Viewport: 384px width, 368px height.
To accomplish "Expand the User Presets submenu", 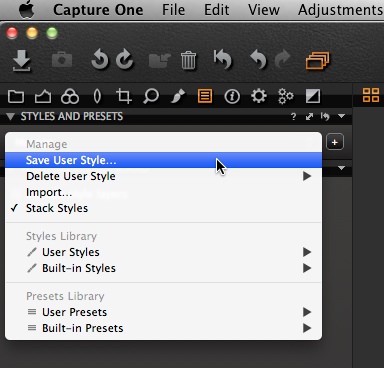I will (164, 312).
